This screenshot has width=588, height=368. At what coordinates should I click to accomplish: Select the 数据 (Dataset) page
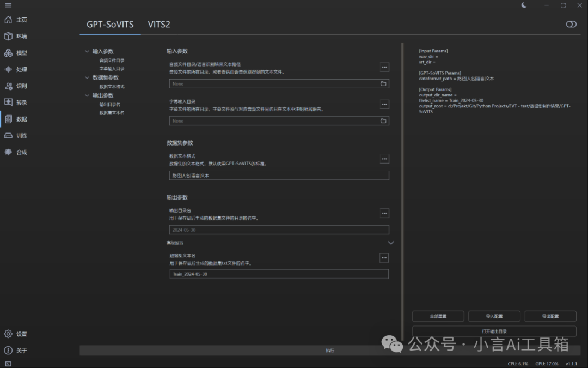point(16,119)
